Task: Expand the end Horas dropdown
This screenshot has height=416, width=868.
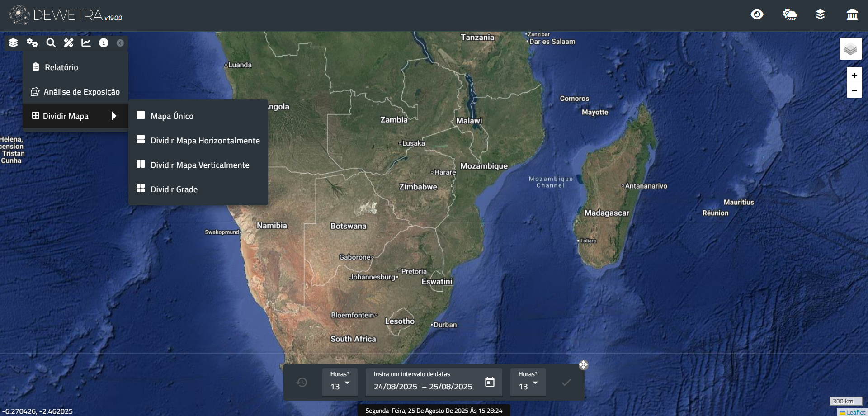Action: point(528,383)
